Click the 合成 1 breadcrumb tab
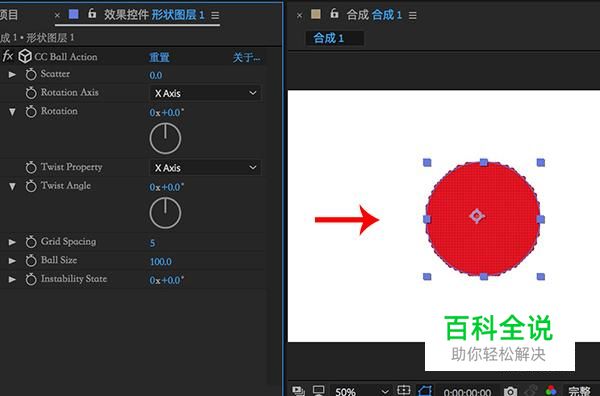Viewport: 600px width, 396px height. coord(334,38)
